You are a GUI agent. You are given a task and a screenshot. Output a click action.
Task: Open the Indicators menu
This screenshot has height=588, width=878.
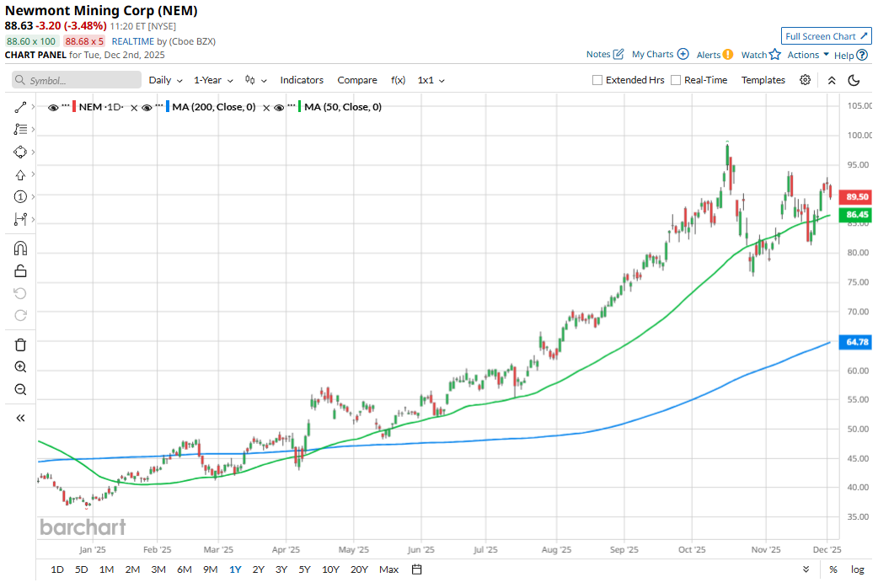[x=302, y=80]
